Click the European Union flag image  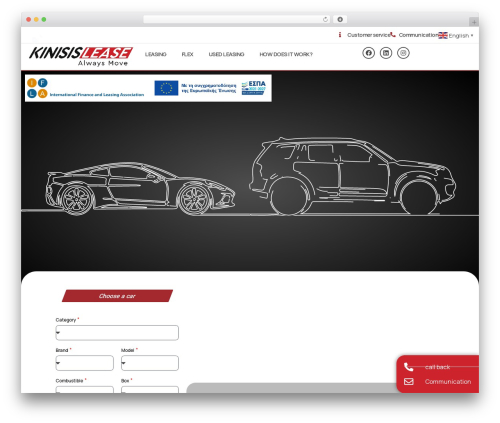[x=166, y=88]
